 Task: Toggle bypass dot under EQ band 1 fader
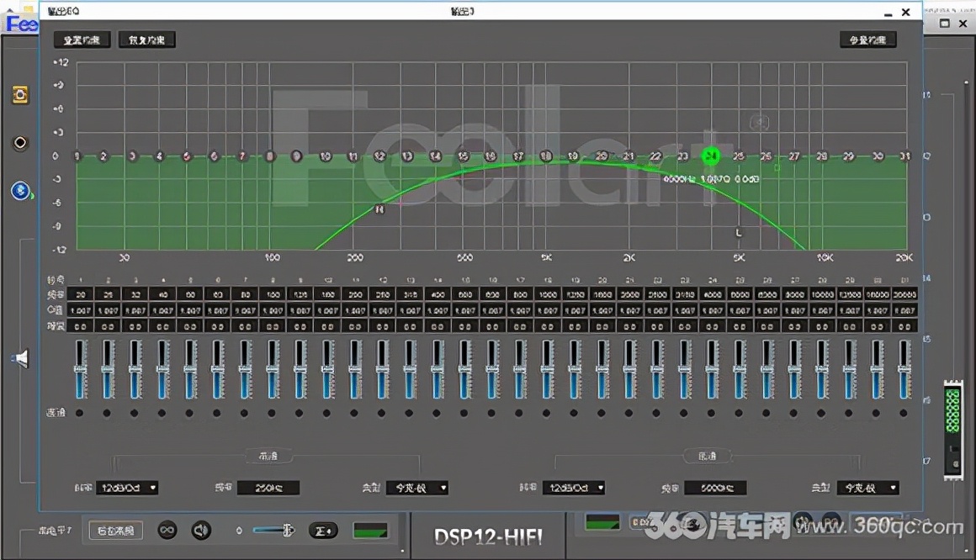pos(80,413)
